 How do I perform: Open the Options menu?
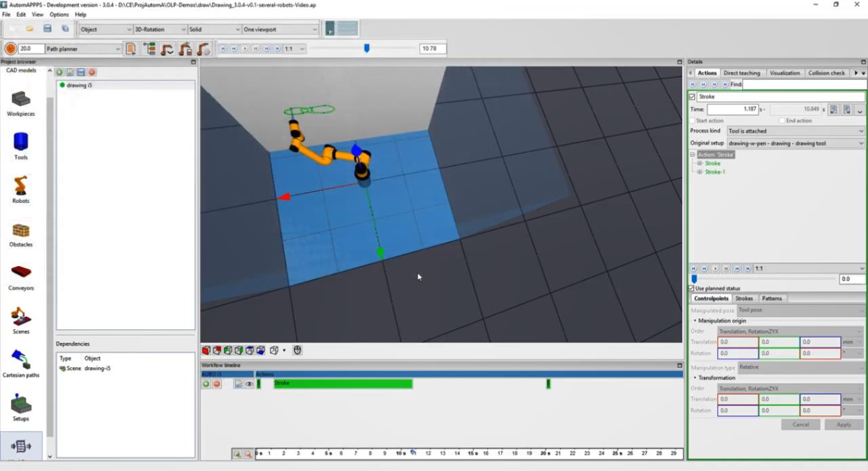tap(59, 14)
